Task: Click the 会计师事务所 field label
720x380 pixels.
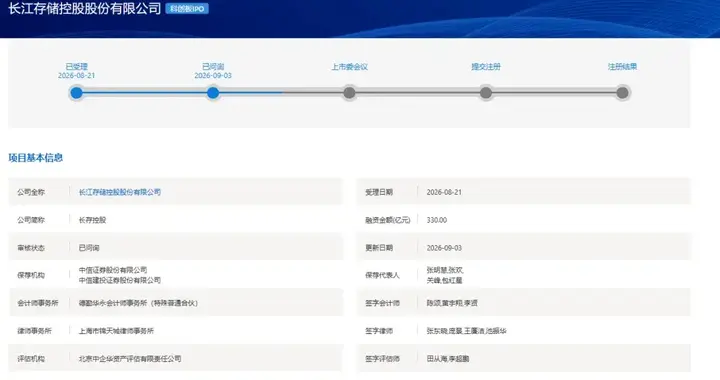Action: point(38,303)
